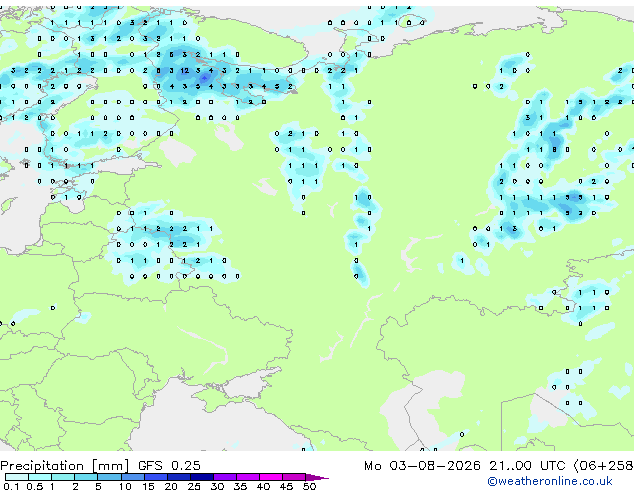634x490 pixels.
Task: Select the 20–25 mm legend color swatch
Action: click(x=179, y=477)
